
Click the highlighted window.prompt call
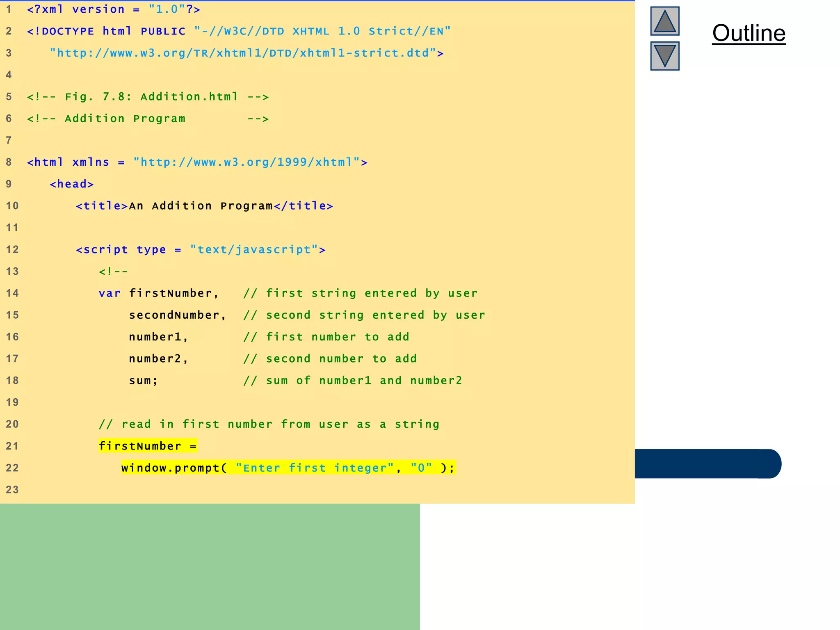pos(288,468)
